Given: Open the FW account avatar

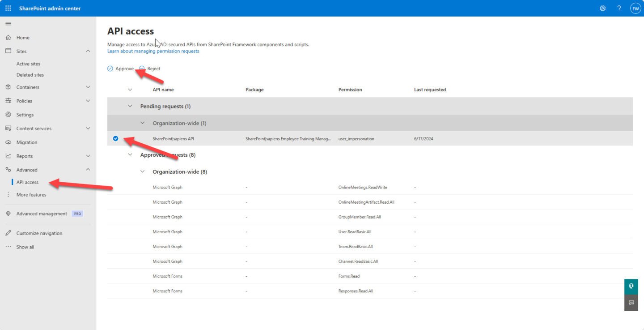Looking at the screenshot, I should pos(636,8).
